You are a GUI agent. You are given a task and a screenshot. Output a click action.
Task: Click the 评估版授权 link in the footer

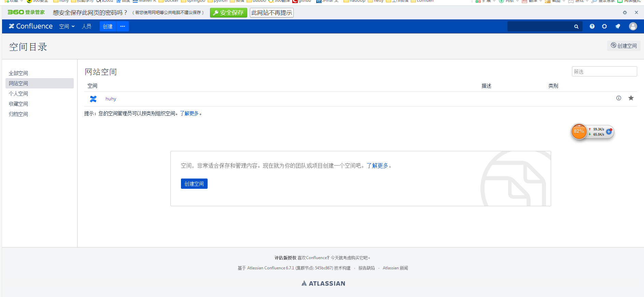(285, 258)
